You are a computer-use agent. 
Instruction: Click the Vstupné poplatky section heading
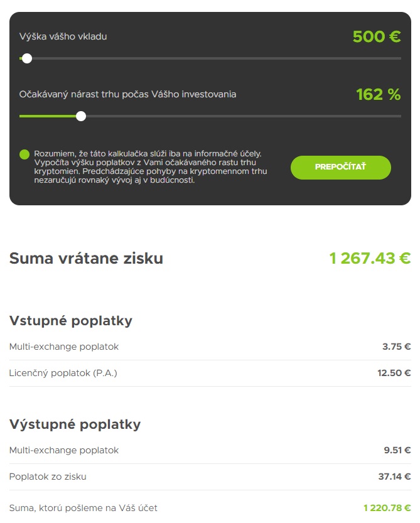71,321
